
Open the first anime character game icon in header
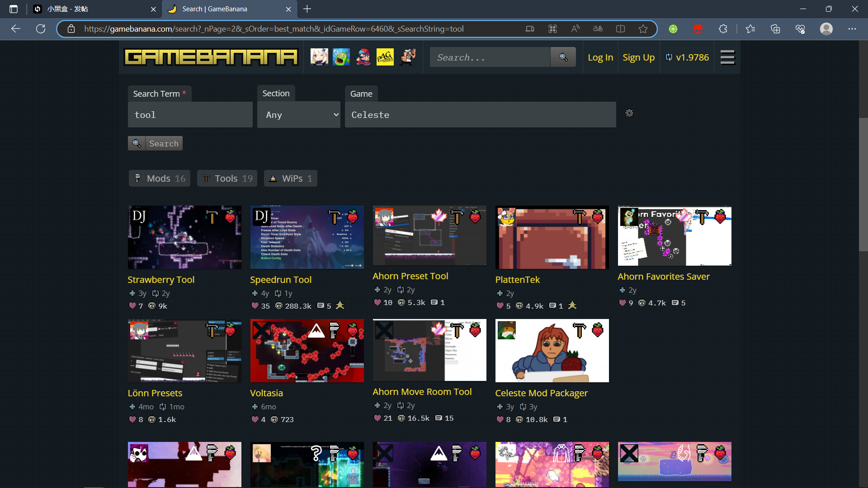[x=319, y=57]
